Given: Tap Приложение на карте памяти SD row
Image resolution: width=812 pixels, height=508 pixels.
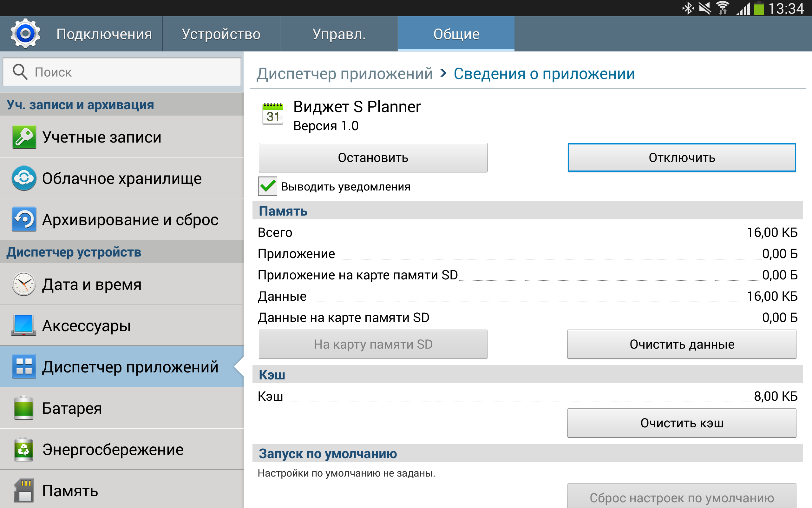Looking at the screenshot, I should (527, 275).
